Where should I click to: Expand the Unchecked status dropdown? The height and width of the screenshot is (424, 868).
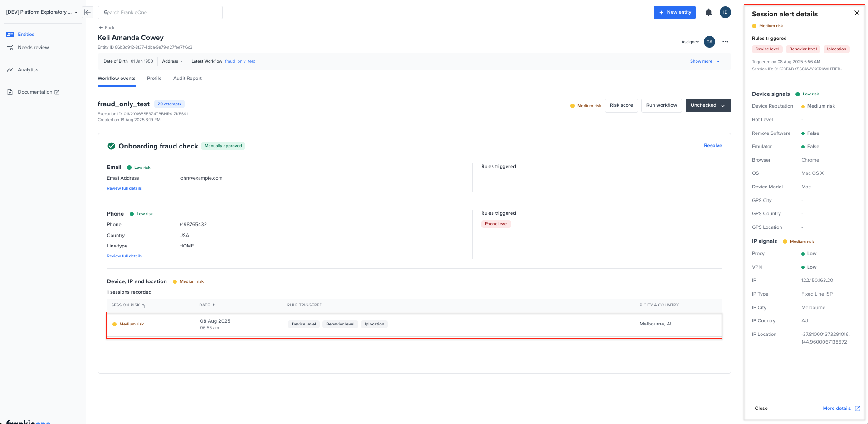[x=708, y=105]
